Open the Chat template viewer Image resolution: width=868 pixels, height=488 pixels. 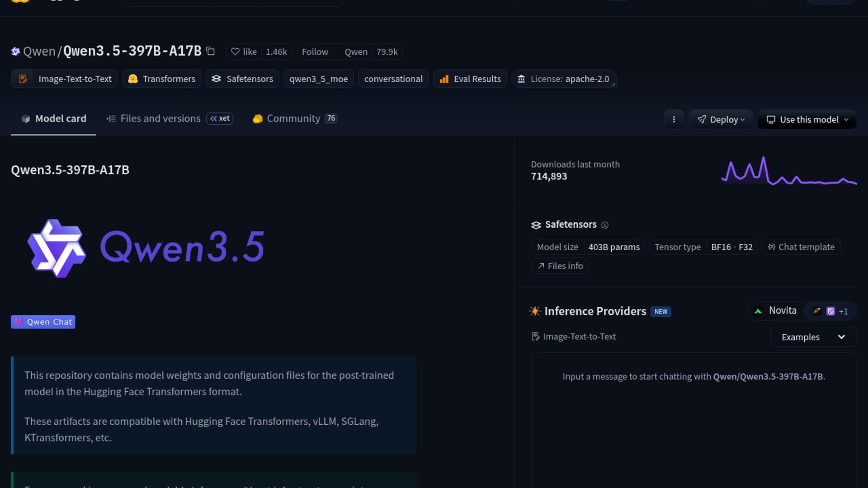point(801,247)
